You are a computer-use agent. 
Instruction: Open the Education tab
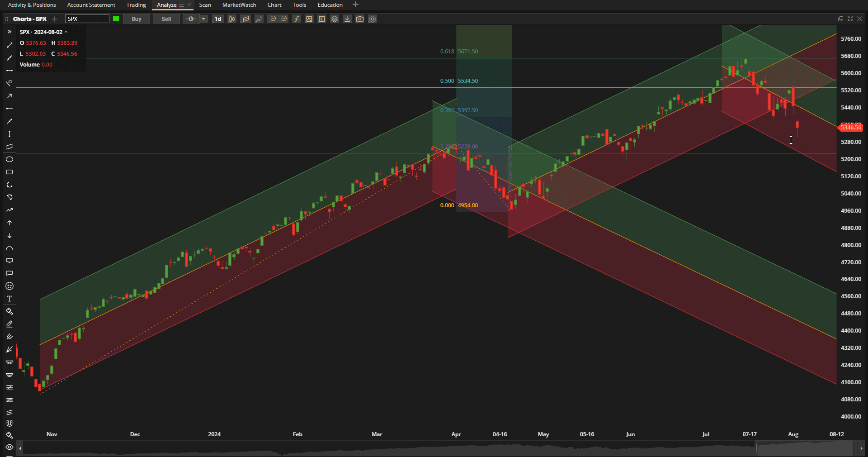pos(330,5)
